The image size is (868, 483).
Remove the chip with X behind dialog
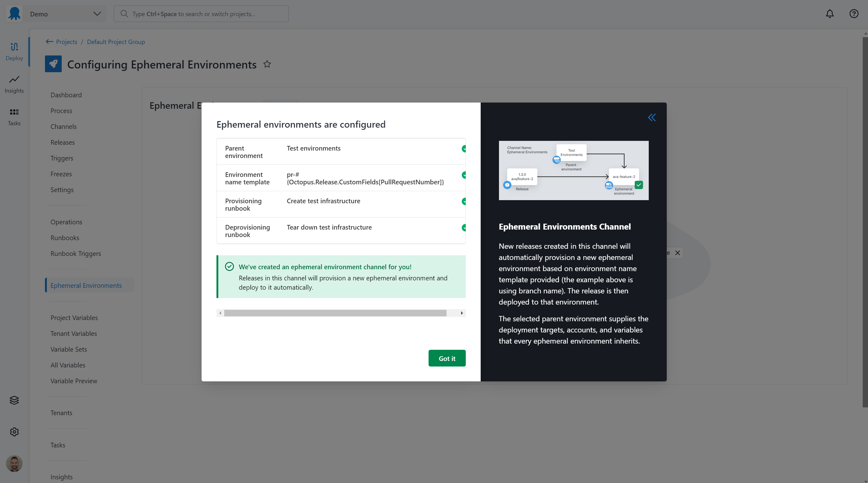pyautogui.click(x=678, y=253)
